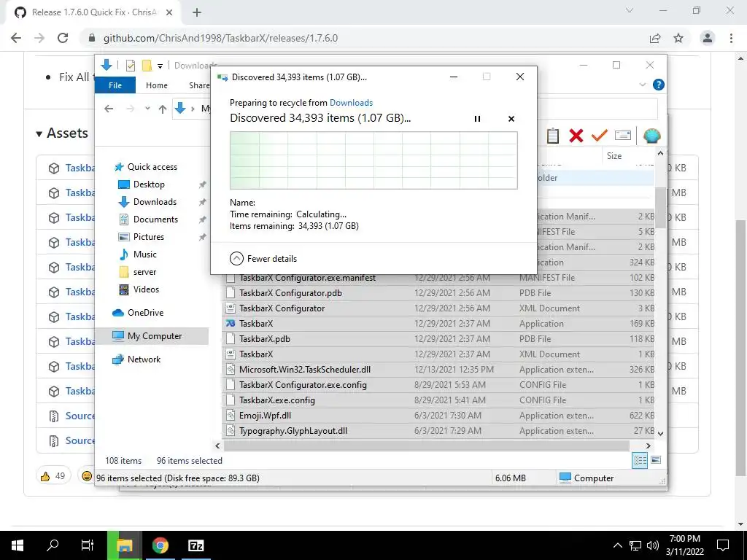Screen dimensions: 747x560
Task: Open Downloads in navigation pane
Action: (x=147, y=202)
